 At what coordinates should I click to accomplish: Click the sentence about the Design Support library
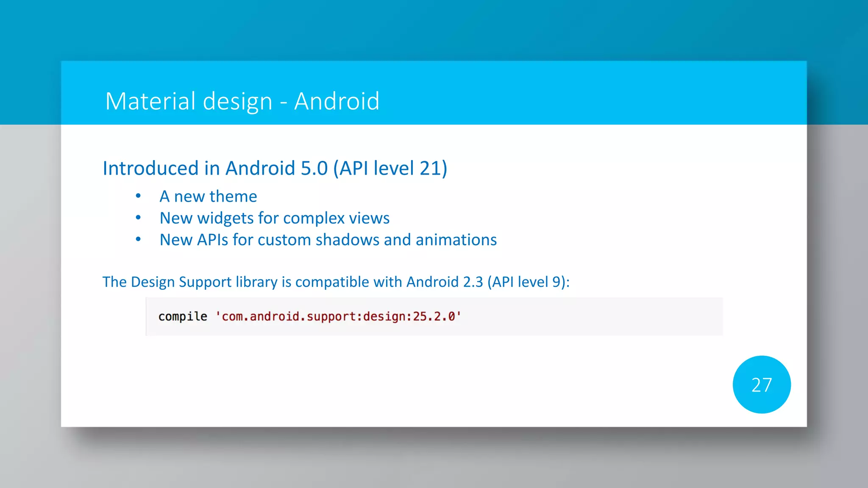(336, 282)
